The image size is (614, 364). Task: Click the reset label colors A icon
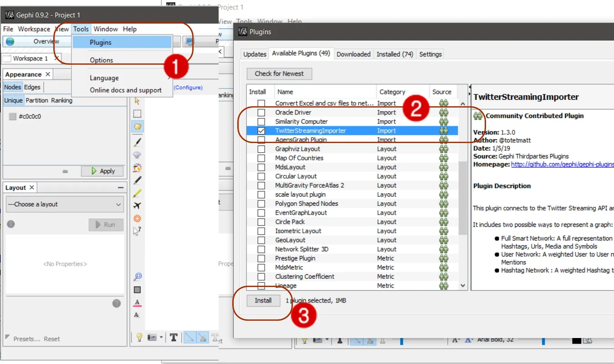pos(137,302)
